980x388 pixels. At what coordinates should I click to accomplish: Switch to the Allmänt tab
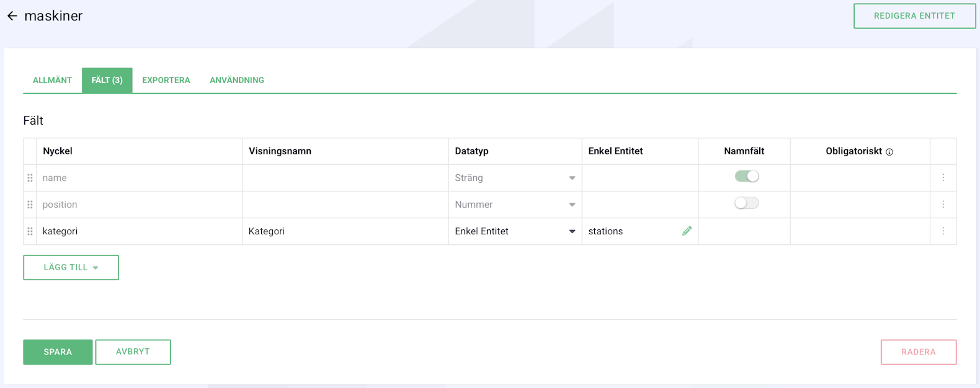point(53,81)
